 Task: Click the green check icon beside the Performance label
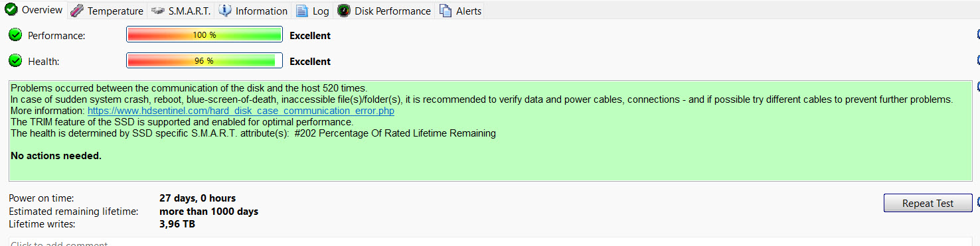click(x=15, y=35)
